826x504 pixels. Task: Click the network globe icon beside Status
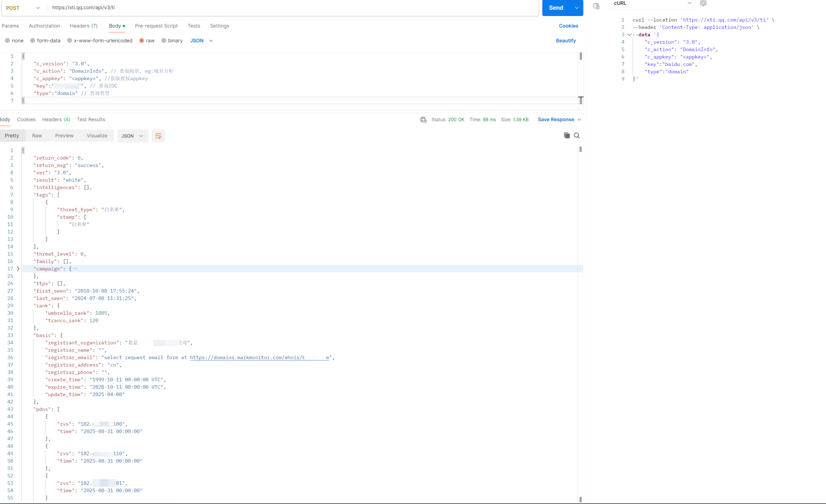tap(423, 120)
